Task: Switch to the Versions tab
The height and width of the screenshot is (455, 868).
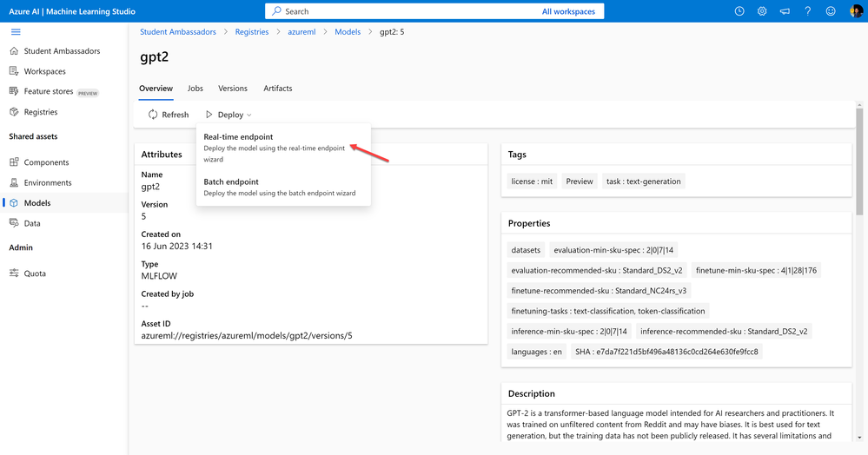Action: (x=233, y=89)
